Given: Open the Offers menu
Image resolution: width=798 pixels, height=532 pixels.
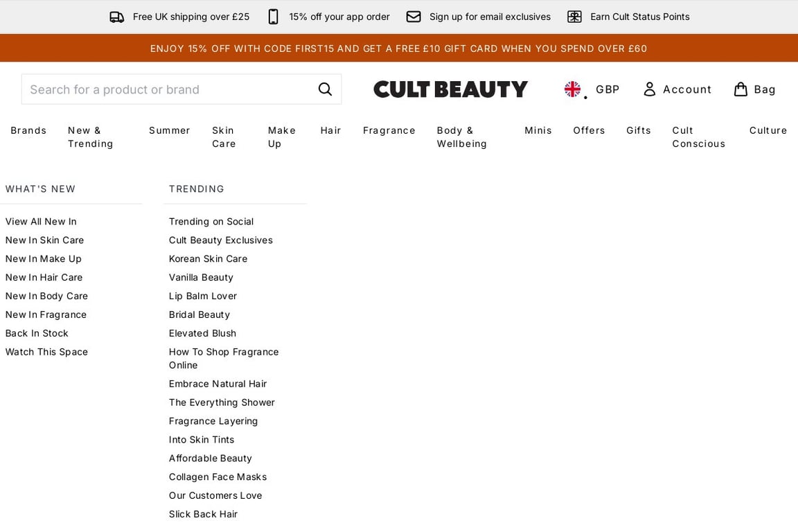Looking at the screenshot, I should (589, 130).
